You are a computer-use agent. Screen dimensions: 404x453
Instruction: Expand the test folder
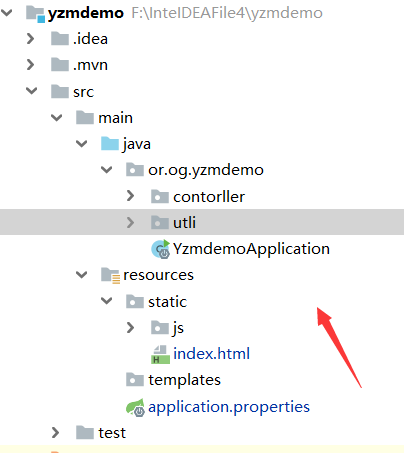coord(55,433)
